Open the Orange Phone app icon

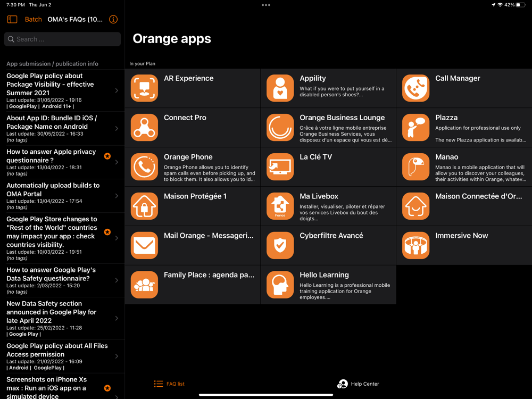tap(144, 167)
